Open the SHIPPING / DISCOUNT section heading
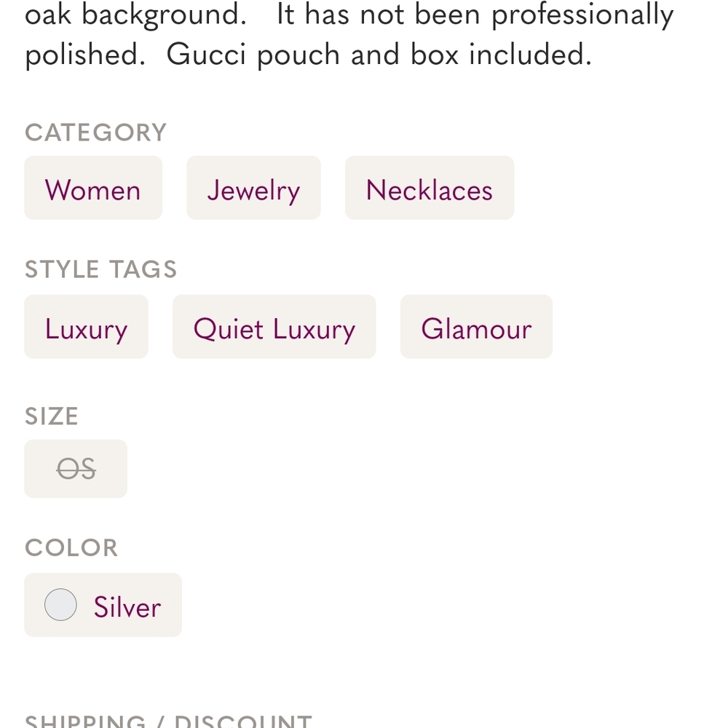The image size is (728, 728). pyautogui.click(x=169, y=721)
